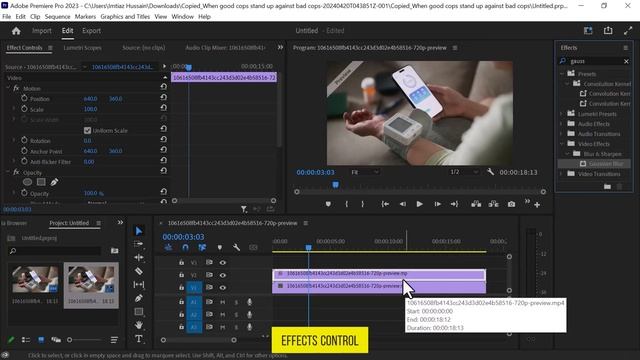Viewport: 640px width, 360px height.
Task: Show more panel tabs overflow chevron
Action: click(280, 47)
